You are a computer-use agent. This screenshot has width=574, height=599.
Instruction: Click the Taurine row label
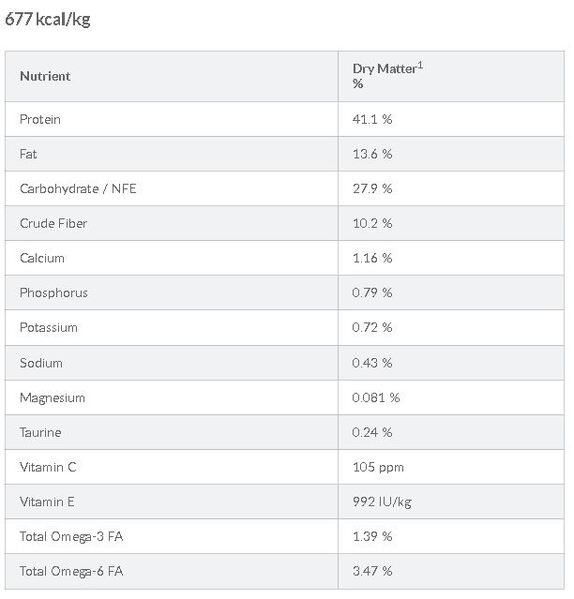40,432
